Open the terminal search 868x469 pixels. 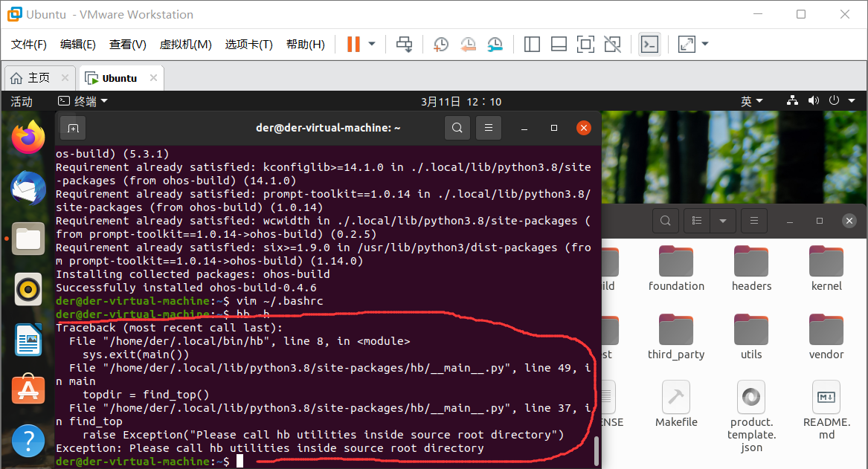457,127
